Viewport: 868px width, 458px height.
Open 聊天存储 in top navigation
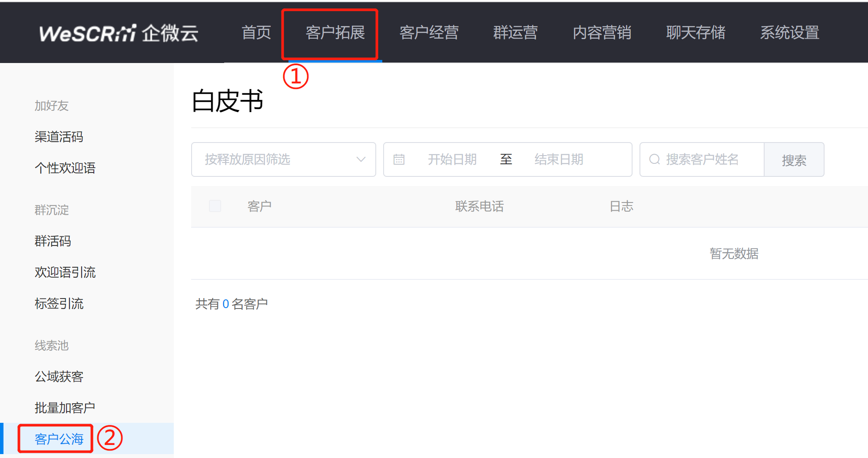click(696, 33)
